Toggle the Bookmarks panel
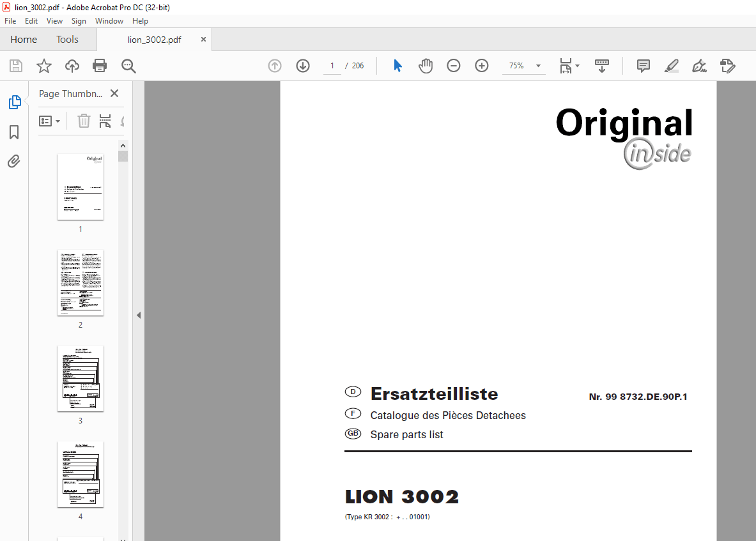This screenshot has height=541, width=756. (14, 132)
